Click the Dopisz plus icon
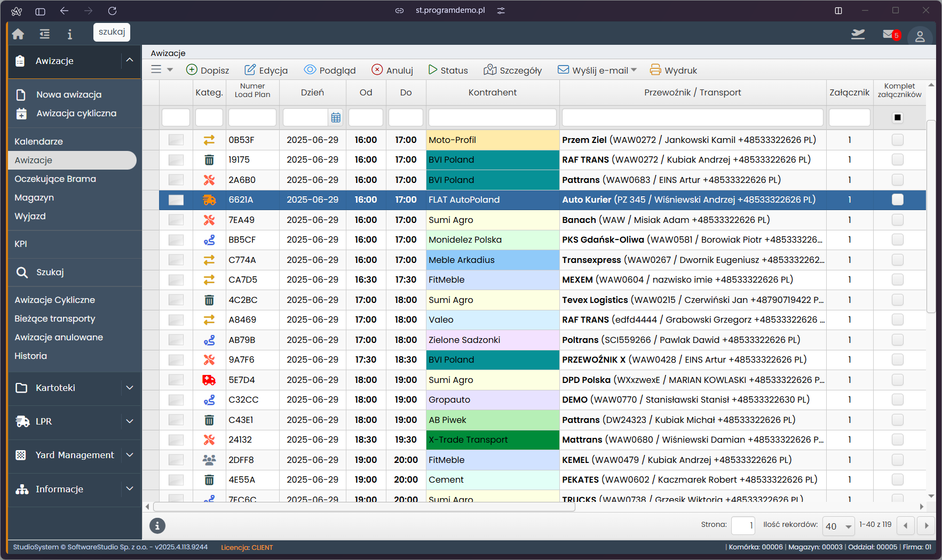Image resolution: width=942 pixels, height=560 pixels. click(x=192, y=70)
